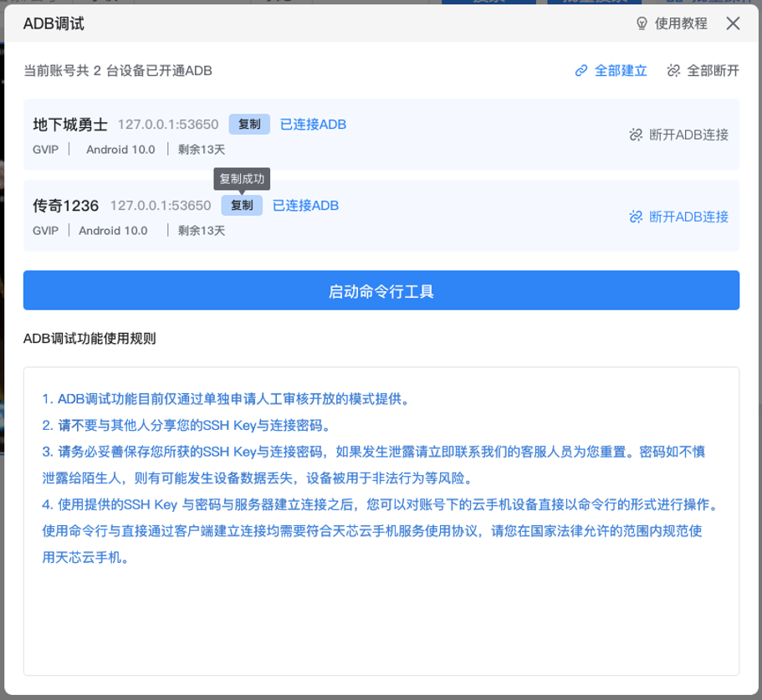Click 已连接ADB status for 地下城勇士
This screenshot has height=700, width=762.
coord(313,125)
